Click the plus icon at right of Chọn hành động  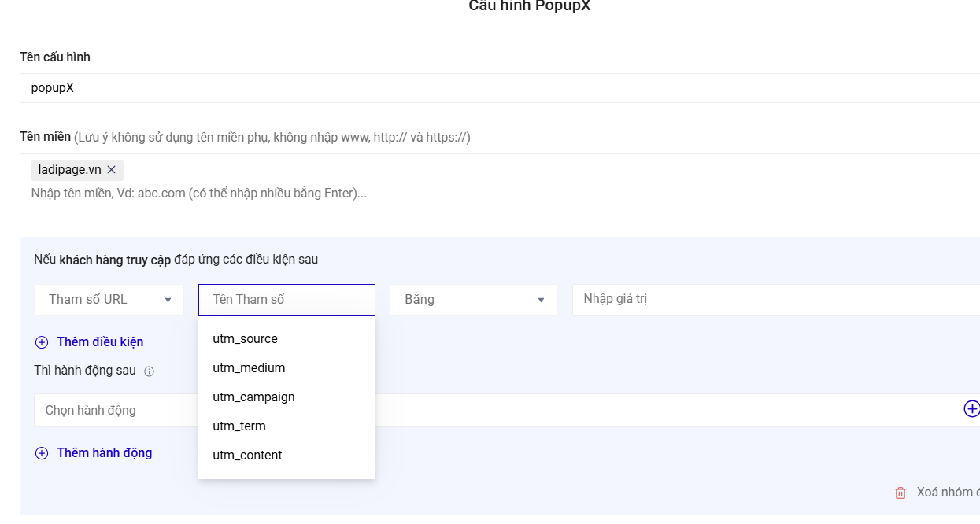click(972, 409)
